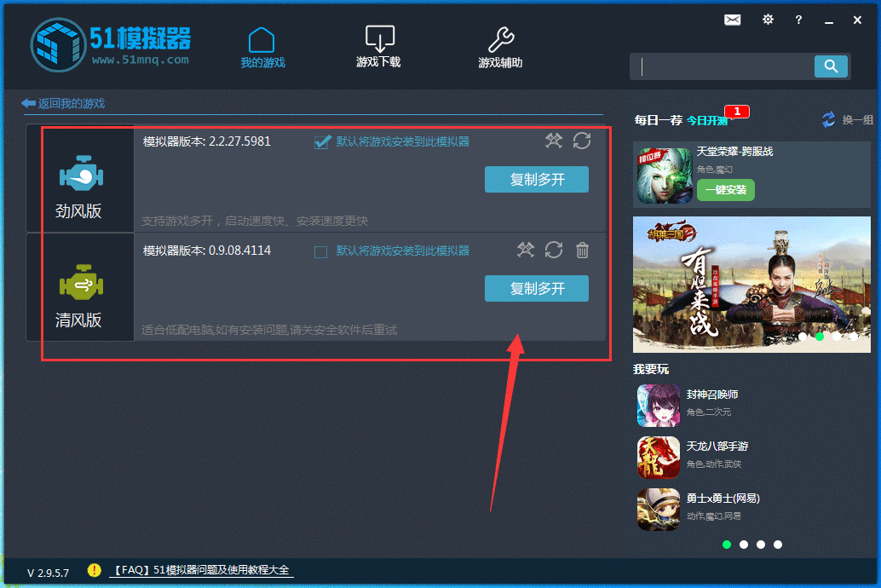Viewport: 881px width, 588px height.
Task: Open repair tools for 清风版 emulator
Action: (525, 250)
